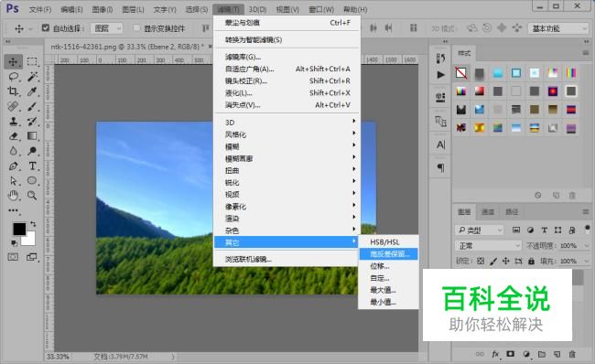
Task: Select the Crop tool
Action: (x=14, y=91)
